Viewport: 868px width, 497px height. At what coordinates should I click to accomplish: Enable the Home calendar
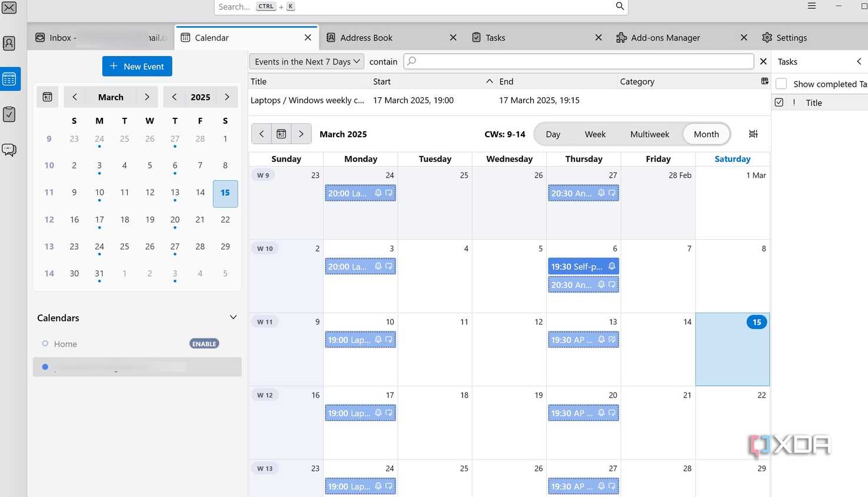204,344
